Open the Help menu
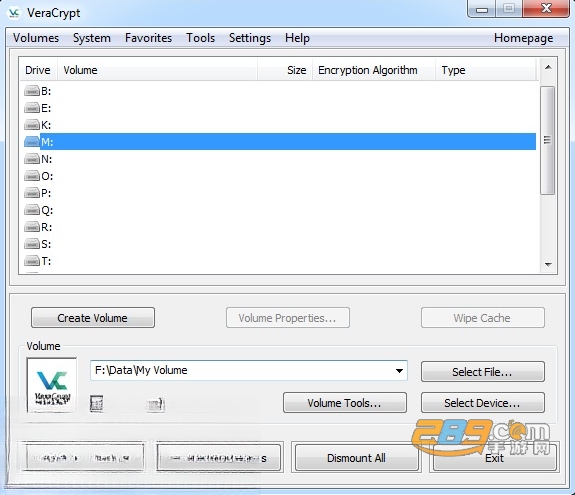The width and height of the screenshot is (575, 495). click(297, 38)
